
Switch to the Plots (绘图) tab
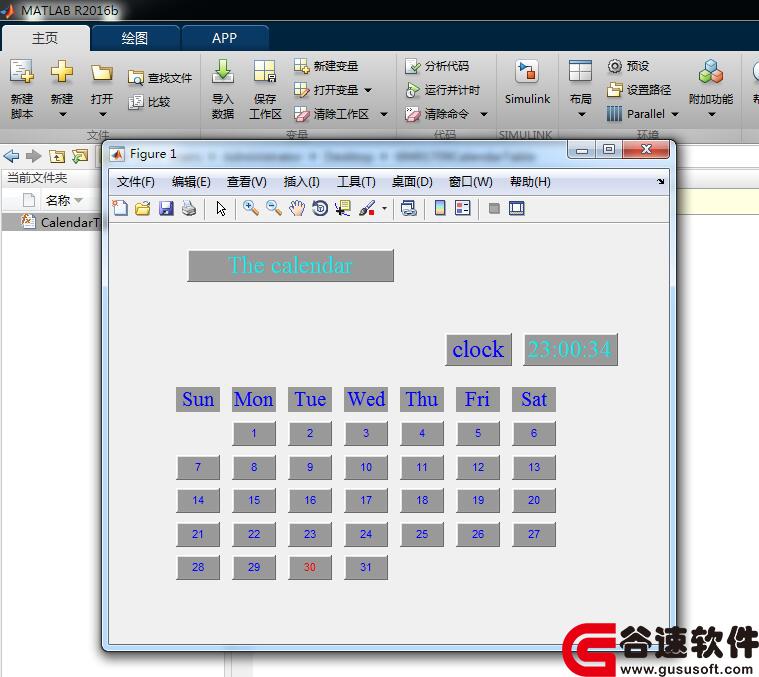135,38
